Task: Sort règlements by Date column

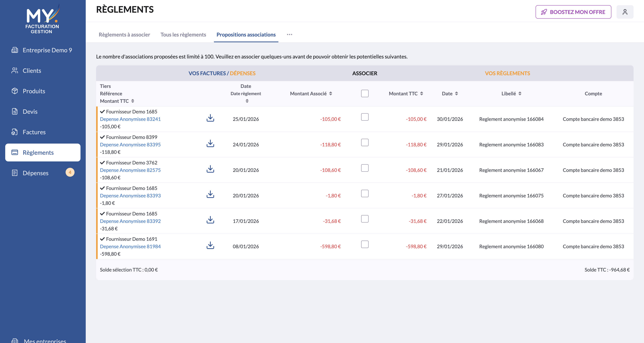Action: [x=457, y=93]
